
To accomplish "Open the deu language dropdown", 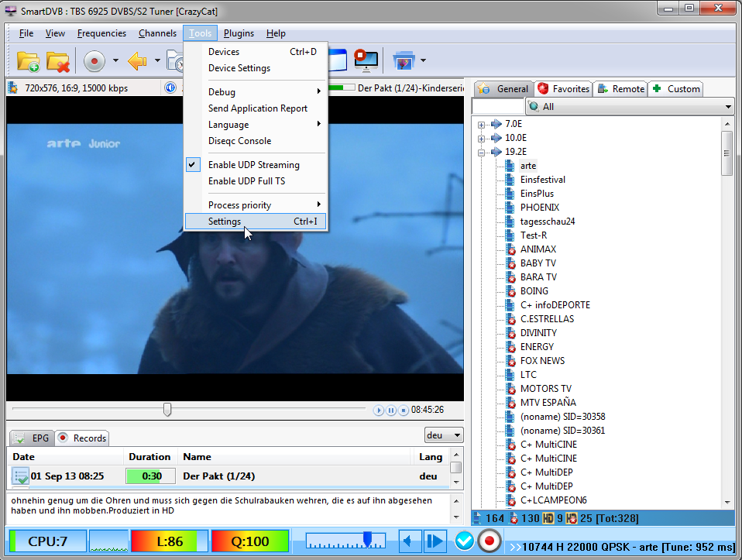I will point(457,435).
